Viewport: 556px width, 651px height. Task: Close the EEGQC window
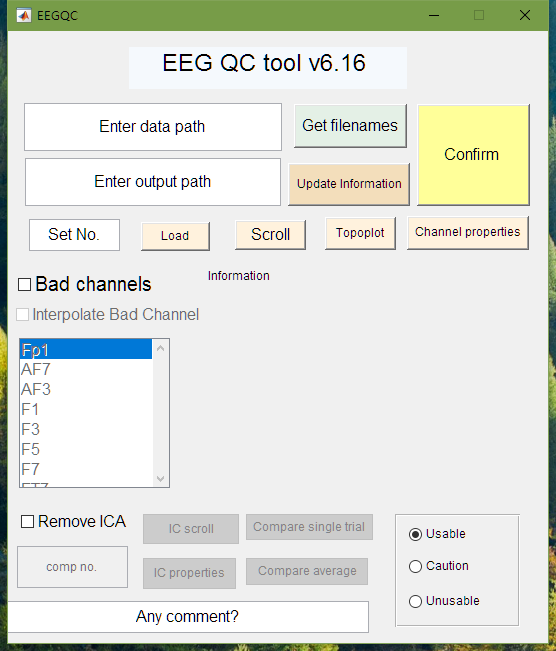525,15
